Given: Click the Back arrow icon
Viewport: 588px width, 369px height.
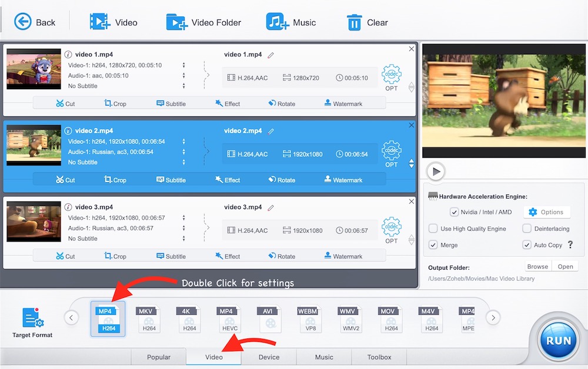Looking at the screenshot, I should pos(23,22).
